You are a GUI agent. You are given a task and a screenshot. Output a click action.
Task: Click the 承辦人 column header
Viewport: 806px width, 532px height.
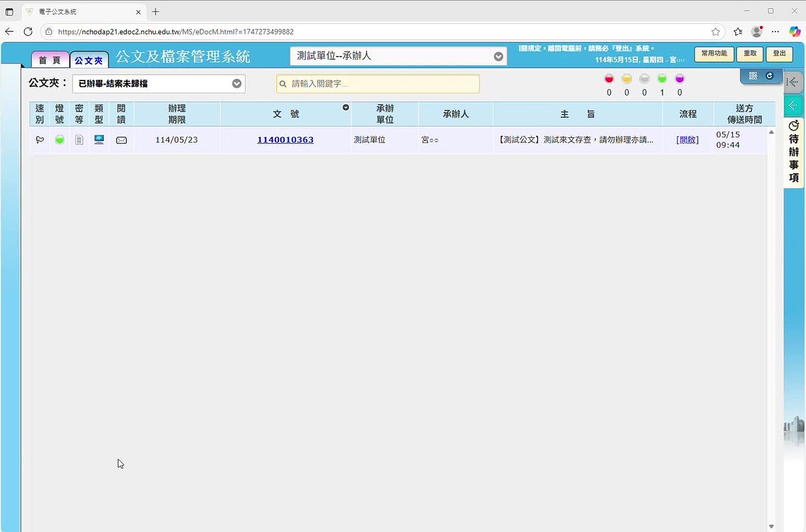[456, 114]
